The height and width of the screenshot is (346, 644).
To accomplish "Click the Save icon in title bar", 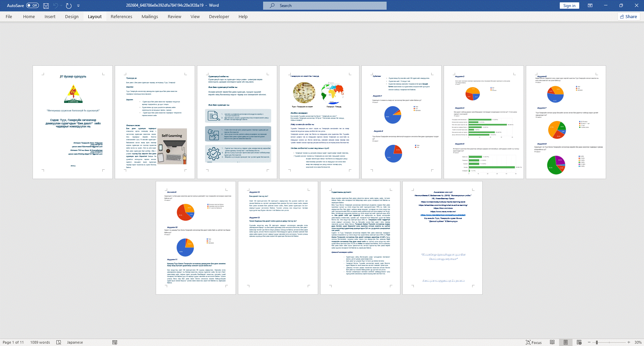I will [x=46, y=6].
